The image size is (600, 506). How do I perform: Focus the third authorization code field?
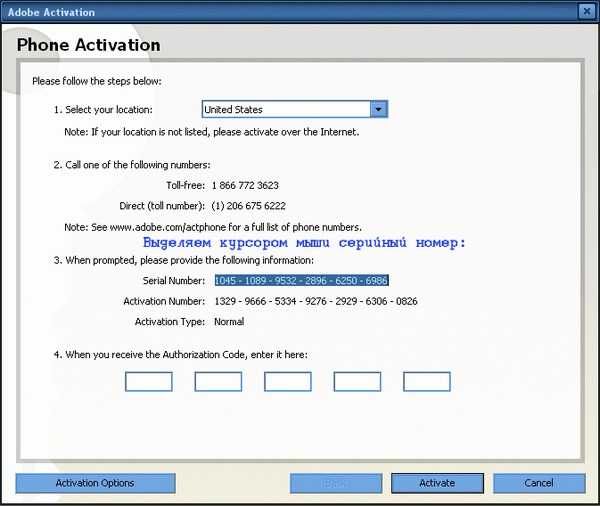pyautogui.click(x=288, y=382)
